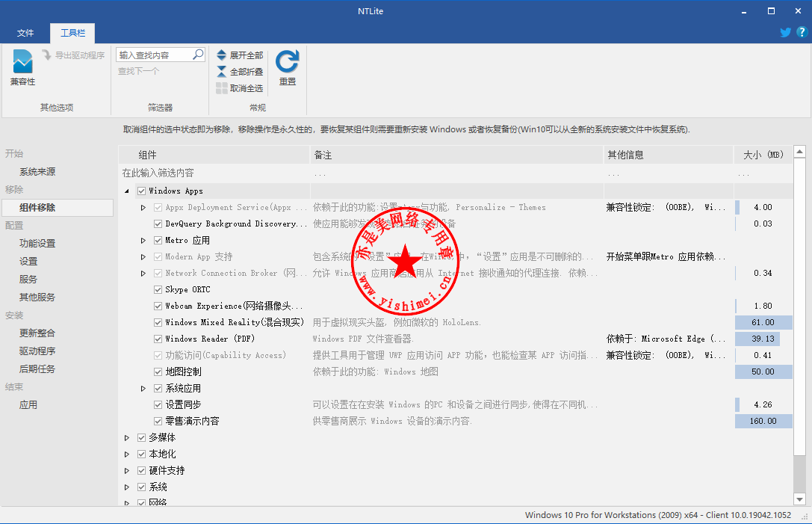Click the 重置 reset icon
Screen dimensions: 812x524
[288, 62]
